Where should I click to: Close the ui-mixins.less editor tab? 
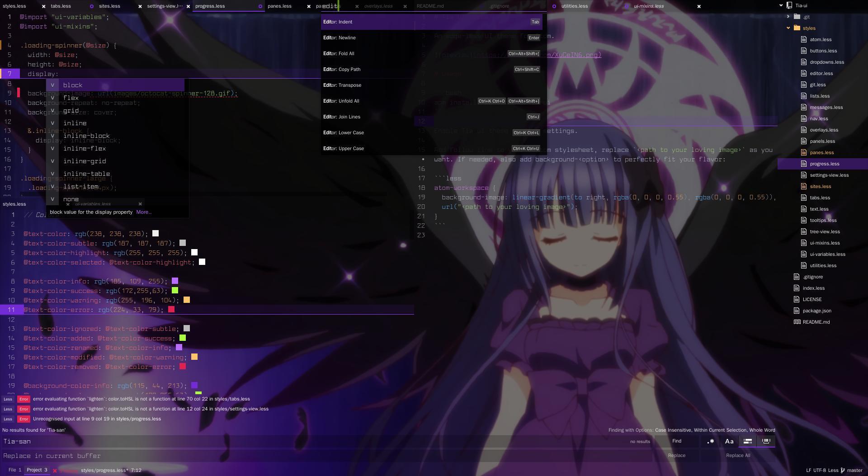tap(699, 6)
